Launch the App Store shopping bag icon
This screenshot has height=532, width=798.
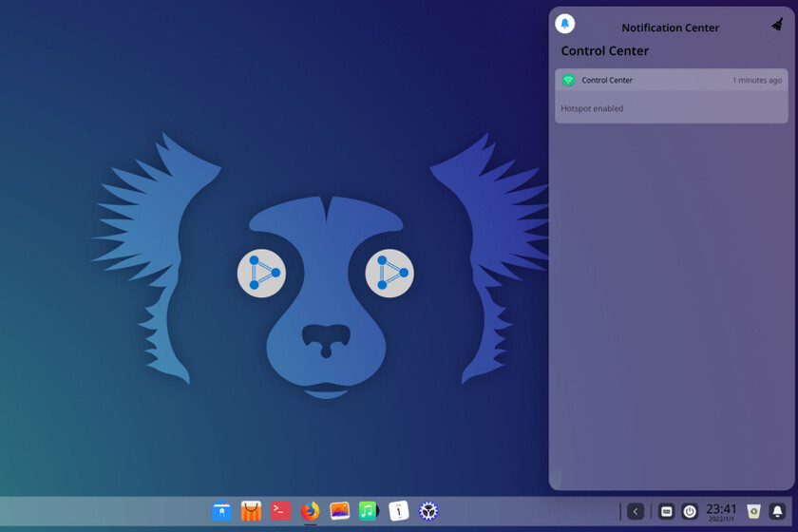[251, 511]
